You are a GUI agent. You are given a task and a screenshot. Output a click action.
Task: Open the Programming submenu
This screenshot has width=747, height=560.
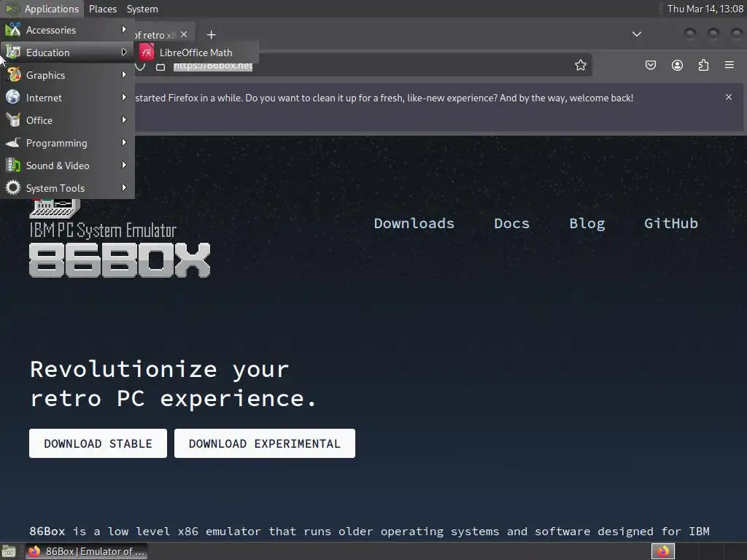pos(67,143)
